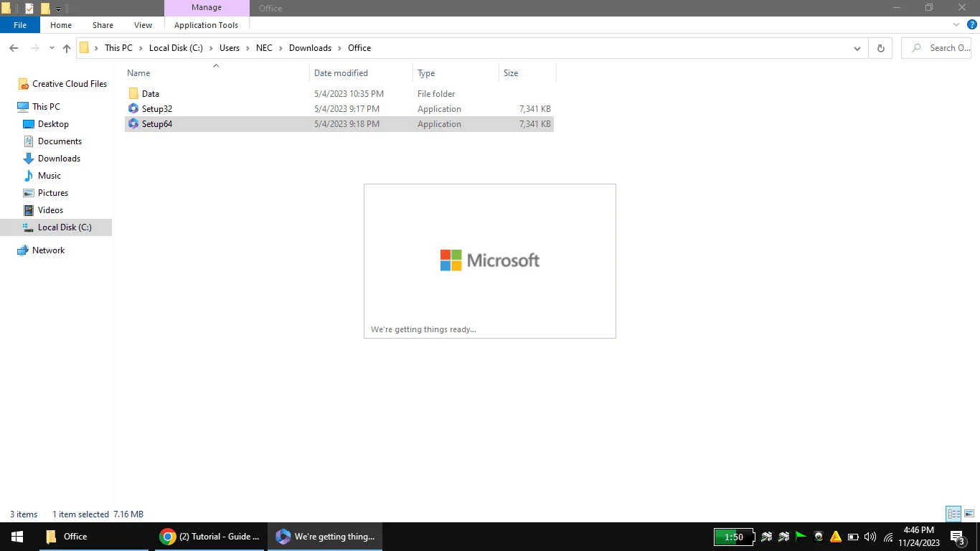Open Creative Cloud Files in sidebar
Screen dimensions: 980x551
tap(63, 84)
